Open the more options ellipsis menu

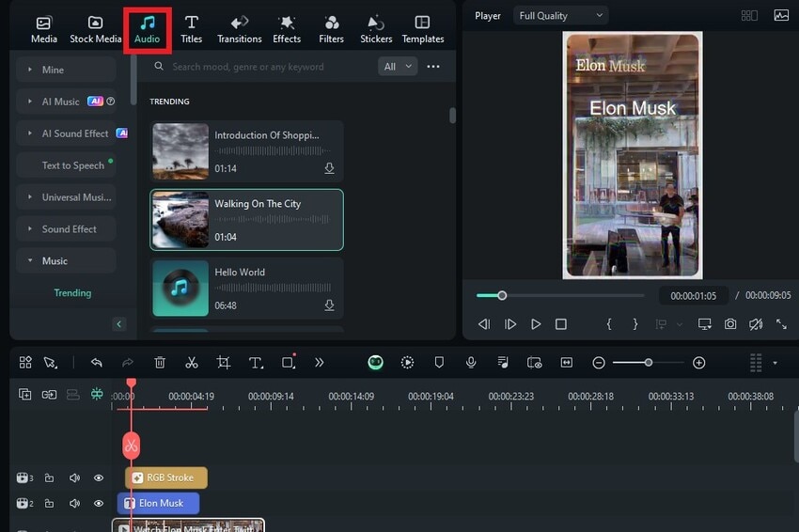pyautogui.click(x=433, y=67)
